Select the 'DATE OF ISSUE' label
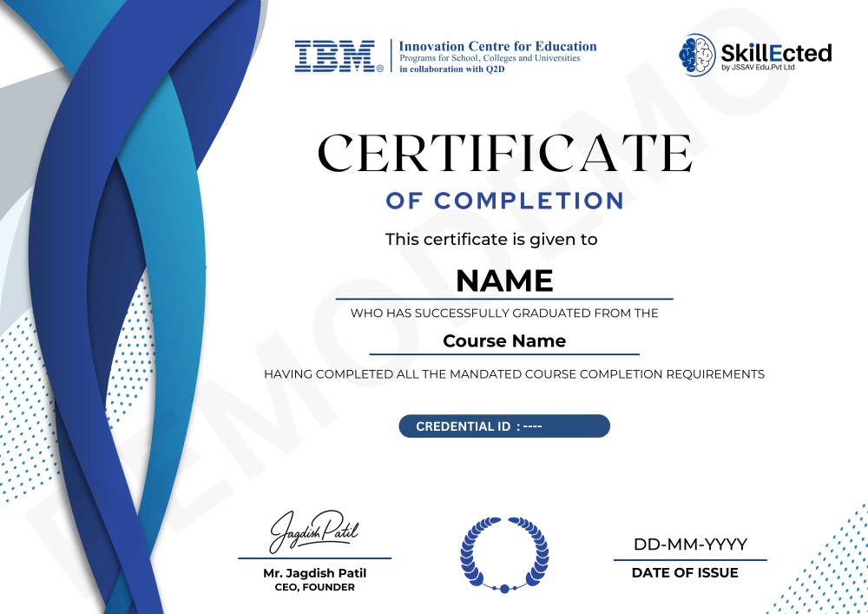 (685, 572)
